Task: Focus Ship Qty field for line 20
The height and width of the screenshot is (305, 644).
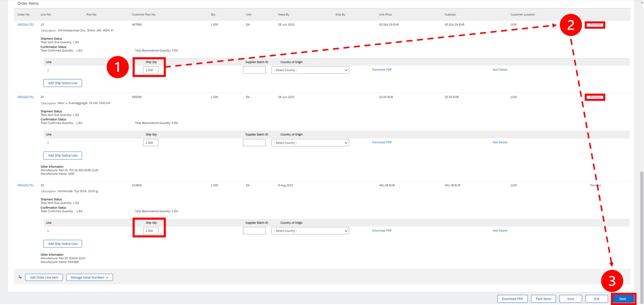Action: (151, 143)
